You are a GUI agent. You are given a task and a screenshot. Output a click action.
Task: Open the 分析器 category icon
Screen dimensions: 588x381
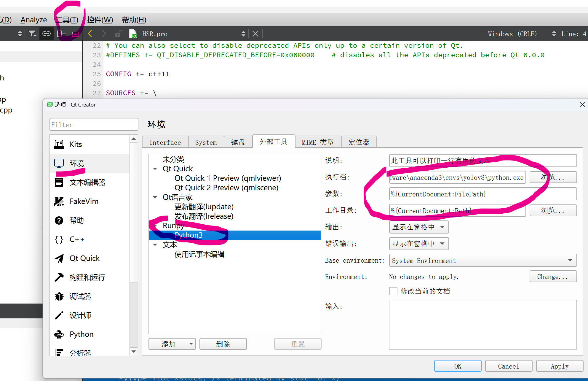click(x=59, y=352)
